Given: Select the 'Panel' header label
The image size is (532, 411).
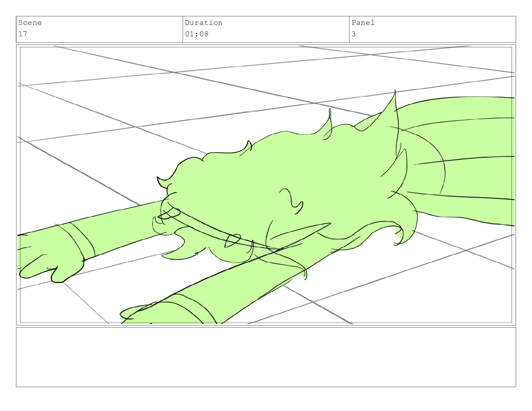Looking at the screenshot, I should [x=363, y=23].
